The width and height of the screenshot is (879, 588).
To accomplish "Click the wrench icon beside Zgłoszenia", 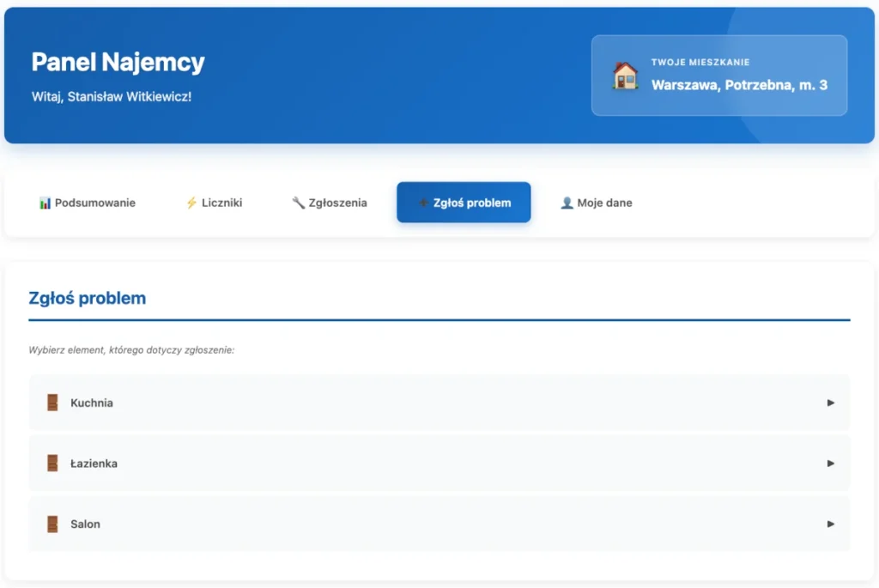I will coord(298,203).
